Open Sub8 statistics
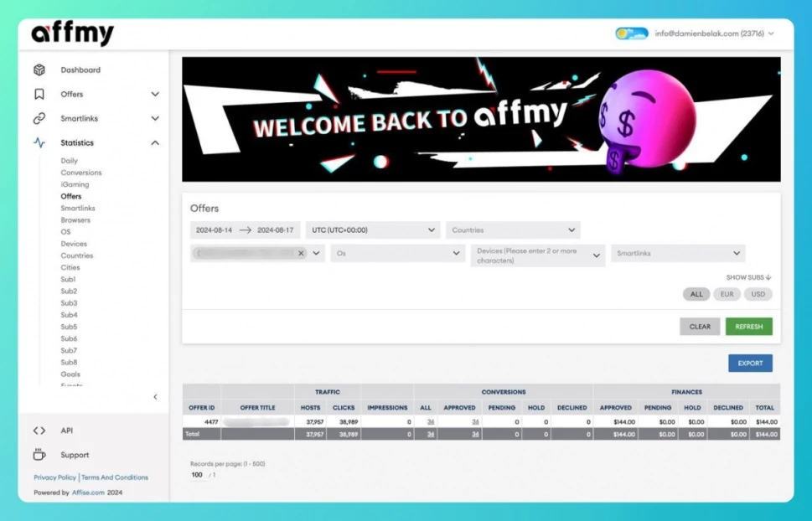Viewport: 812px width, 521px height. pos(69,363)
